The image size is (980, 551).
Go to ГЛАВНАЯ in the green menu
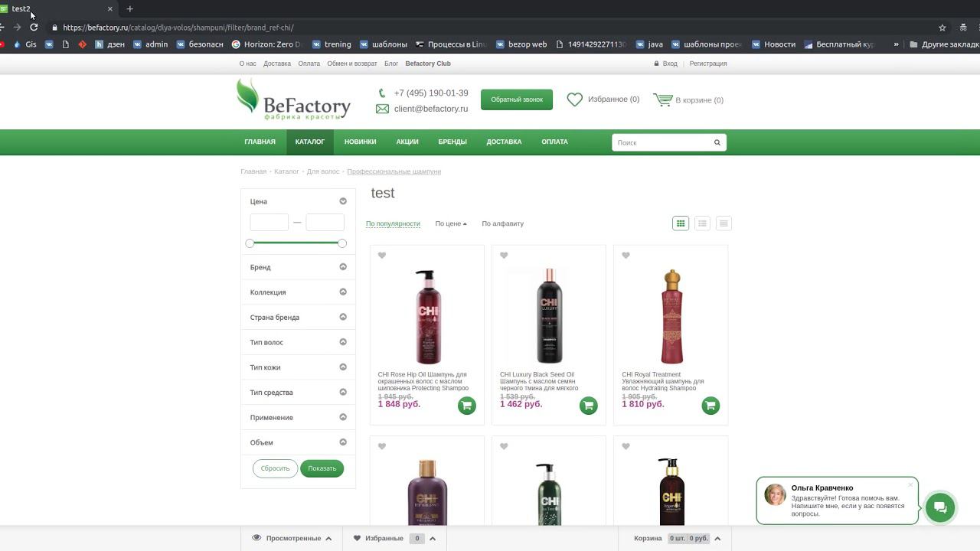coord(260,142)
